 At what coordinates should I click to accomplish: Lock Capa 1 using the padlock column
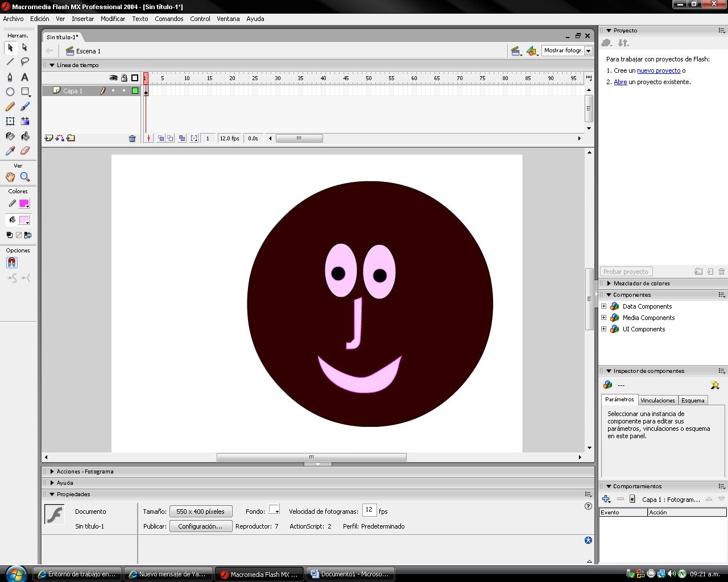[x=123, y=91]
